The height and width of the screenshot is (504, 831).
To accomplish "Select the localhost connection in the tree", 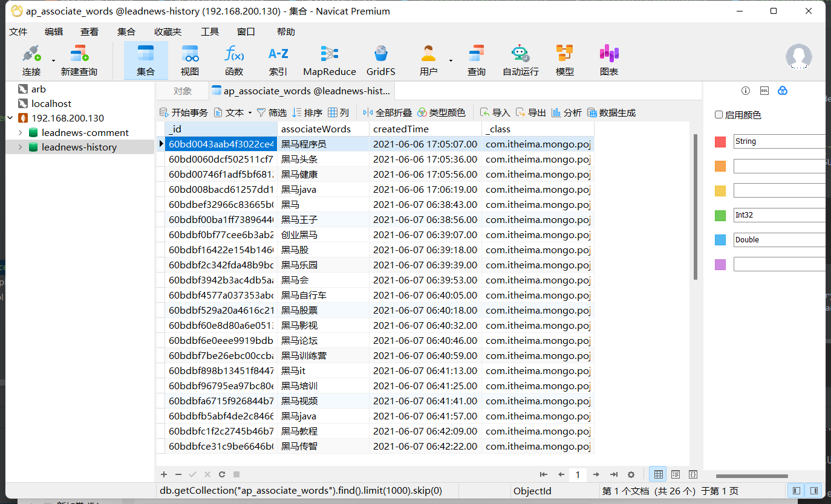I will 51,103.
